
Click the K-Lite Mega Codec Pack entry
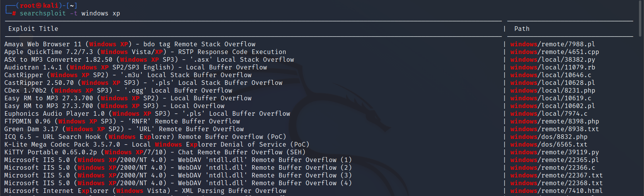[x=157, y=145]
